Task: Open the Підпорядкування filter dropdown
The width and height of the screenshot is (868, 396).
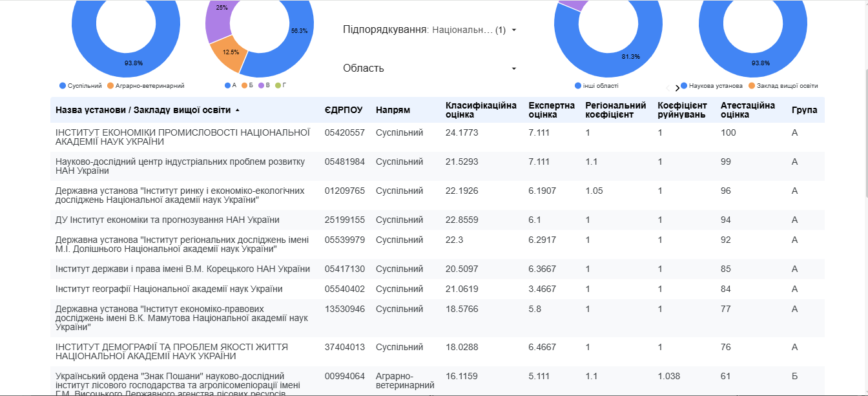Action: 429,30
